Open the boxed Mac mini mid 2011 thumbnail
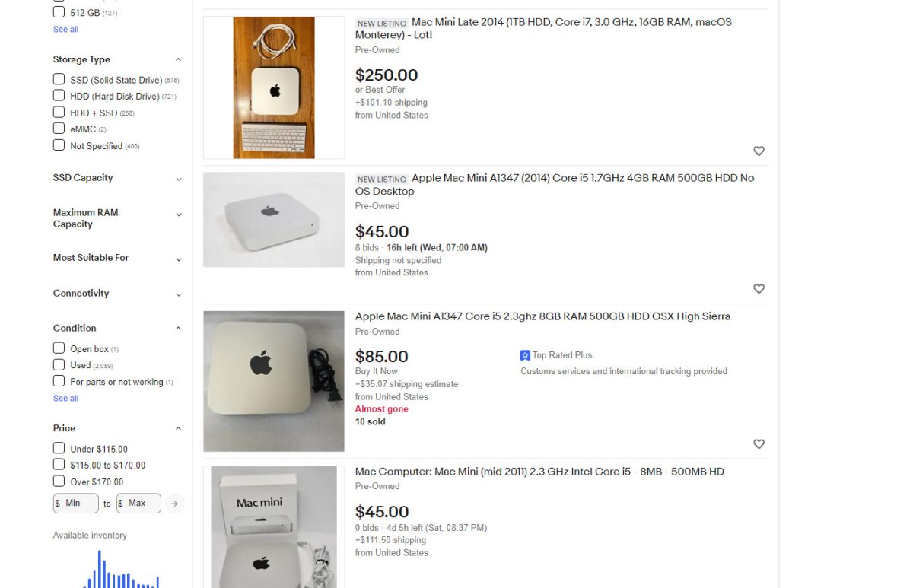The image size is (913, 588). coord(274,526)
